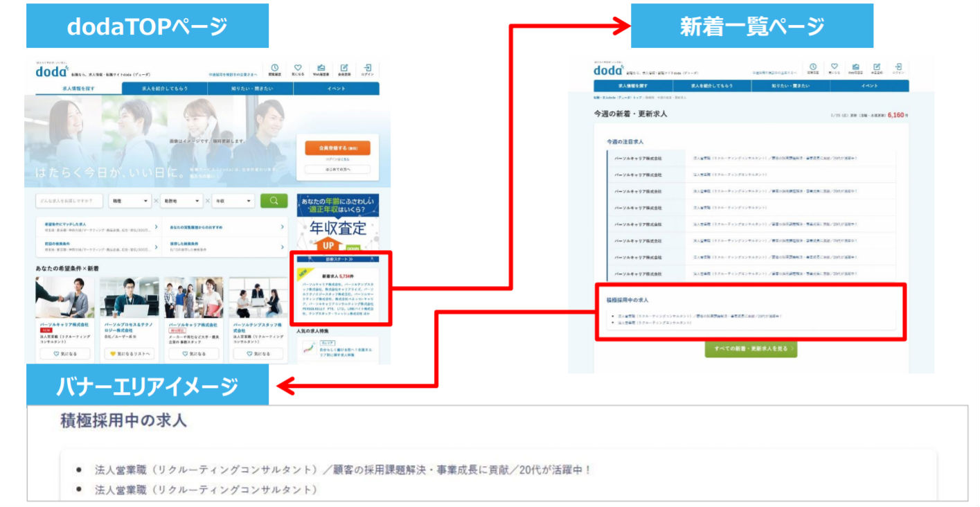Expand the 年収 dropdown in job search
This screenshot has height=507, width=980.
pos(234,201)
